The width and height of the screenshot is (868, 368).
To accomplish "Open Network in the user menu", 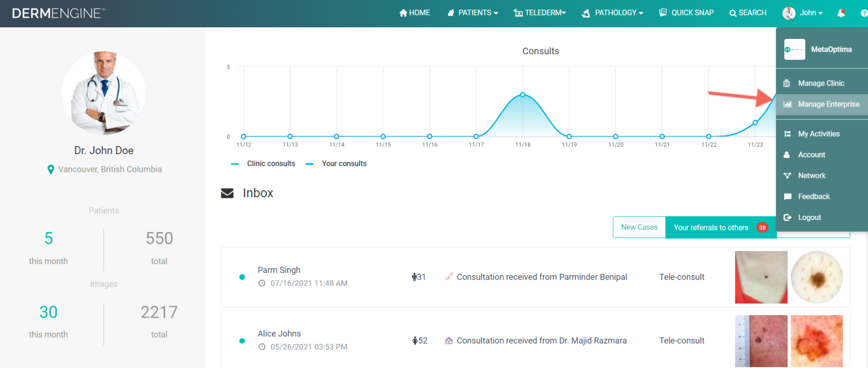I will click(822, 176).
